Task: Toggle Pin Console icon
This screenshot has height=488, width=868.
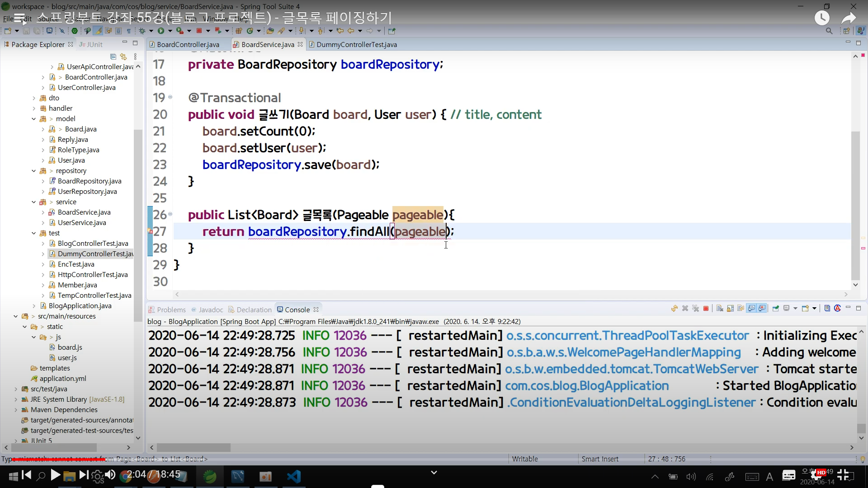Action: [776, 309]
